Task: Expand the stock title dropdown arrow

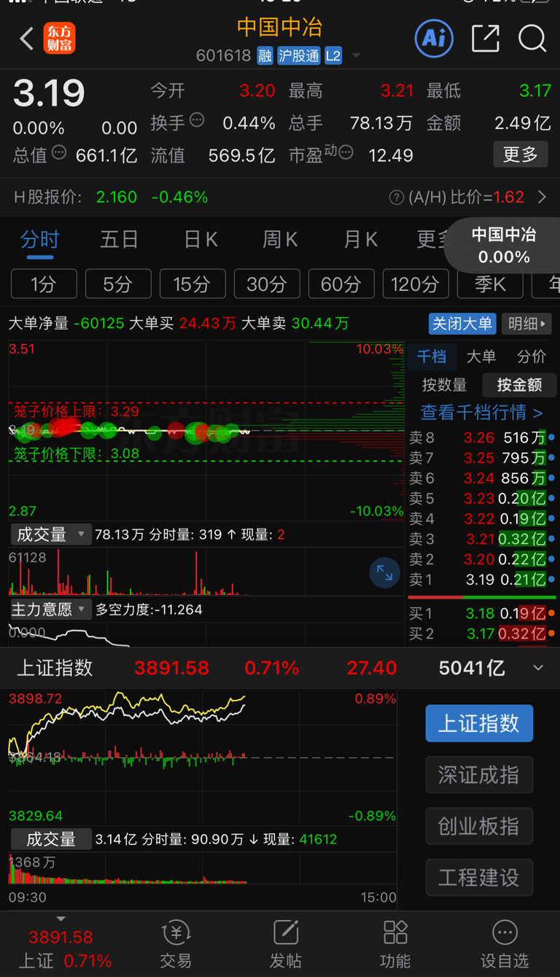Action: [356, 56]
